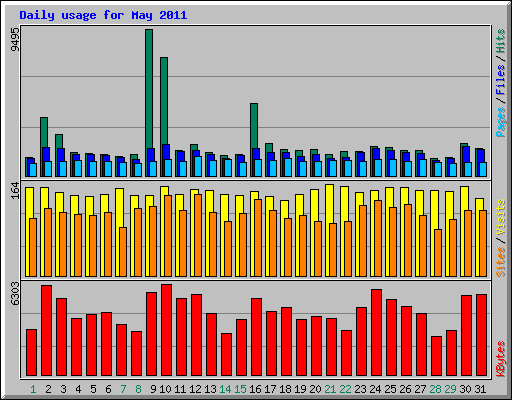Click the Hits legend label
This screenshot has width=512, height=400.
(x=501, y=41)
